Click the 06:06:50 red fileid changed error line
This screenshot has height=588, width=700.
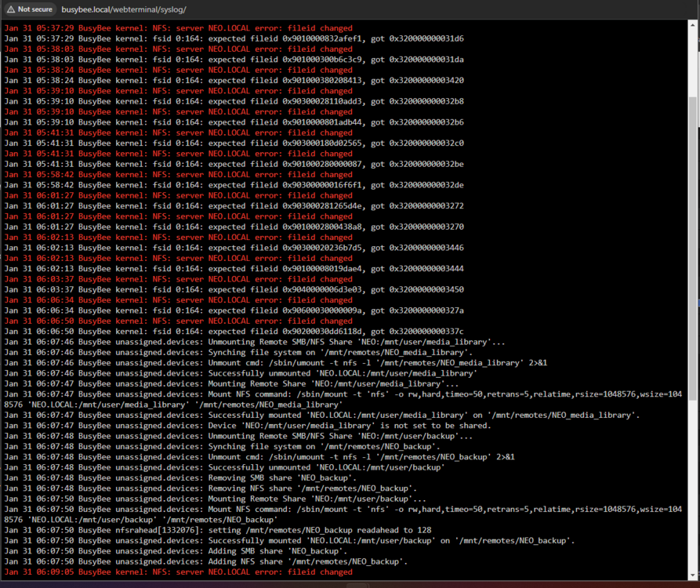point(178,321)
